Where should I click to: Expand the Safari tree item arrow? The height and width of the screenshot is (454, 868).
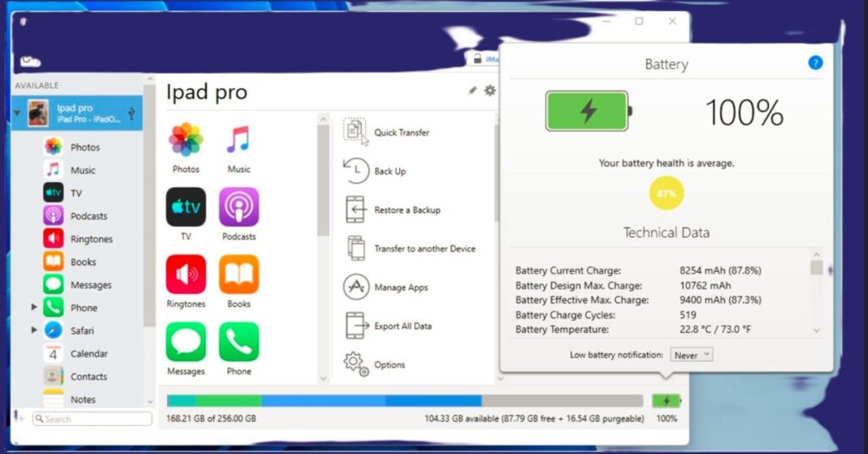[34, 330]
